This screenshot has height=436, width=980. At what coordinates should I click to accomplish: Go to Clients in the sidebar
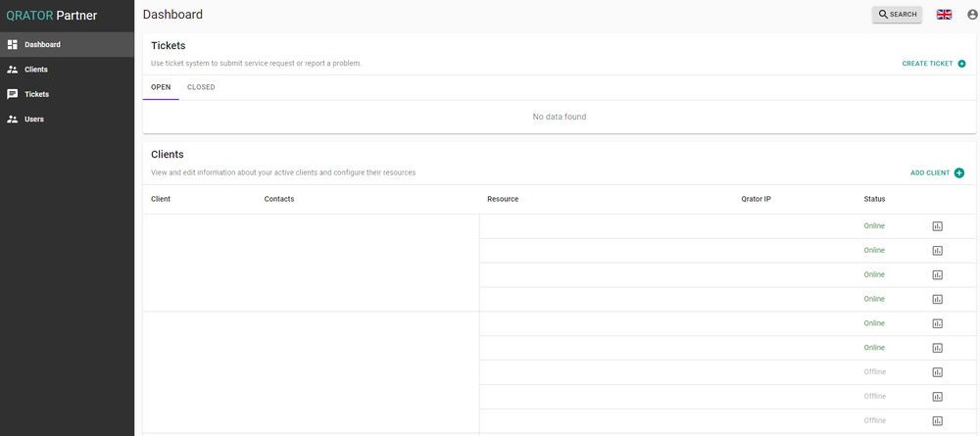[x=67, y=70]
